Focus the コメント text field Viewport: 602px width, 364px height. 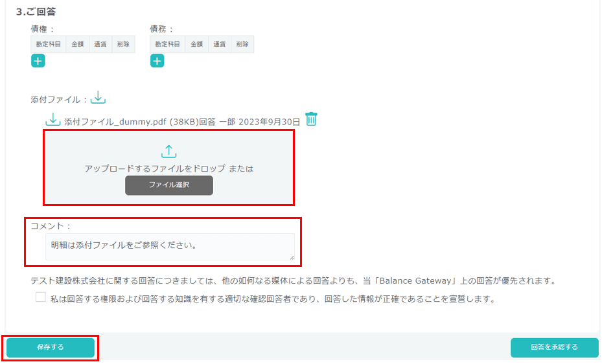point(170,246)
